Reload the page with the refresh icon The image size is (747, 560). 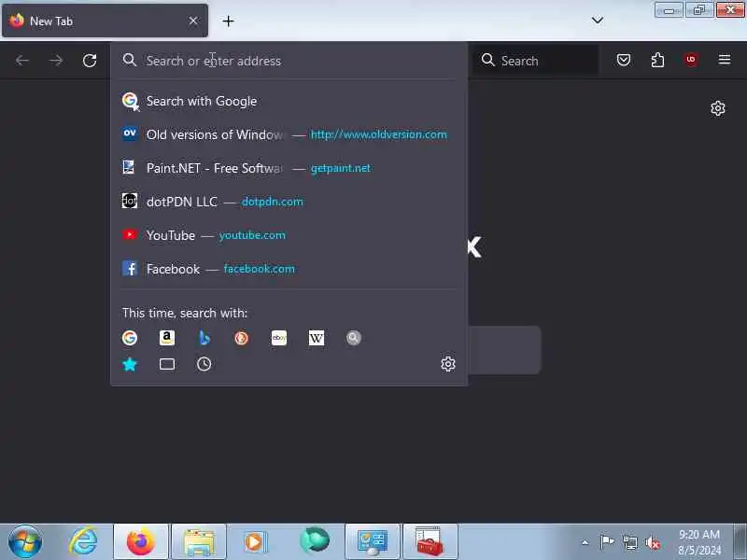(90, 61)
